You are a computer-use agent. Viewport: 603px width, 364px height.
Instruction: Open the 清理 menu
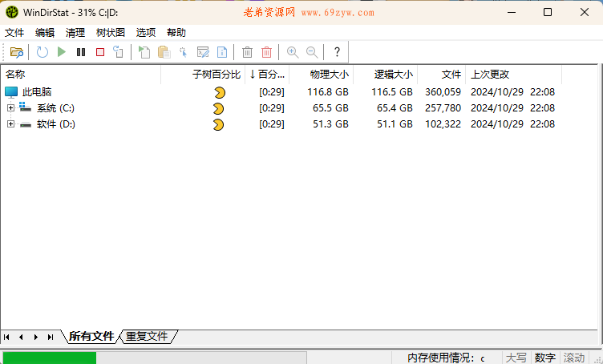click(x=75, y=33)
